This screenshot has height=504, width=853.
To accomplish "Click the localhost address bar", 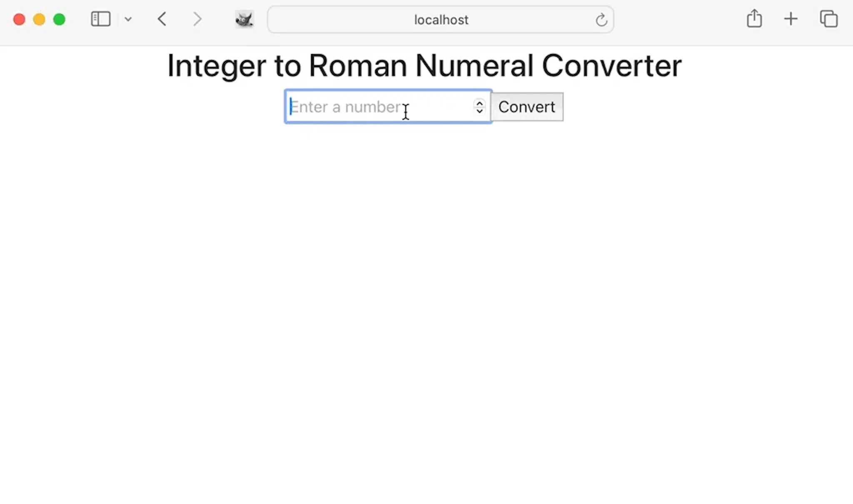I will coord(441,20).
